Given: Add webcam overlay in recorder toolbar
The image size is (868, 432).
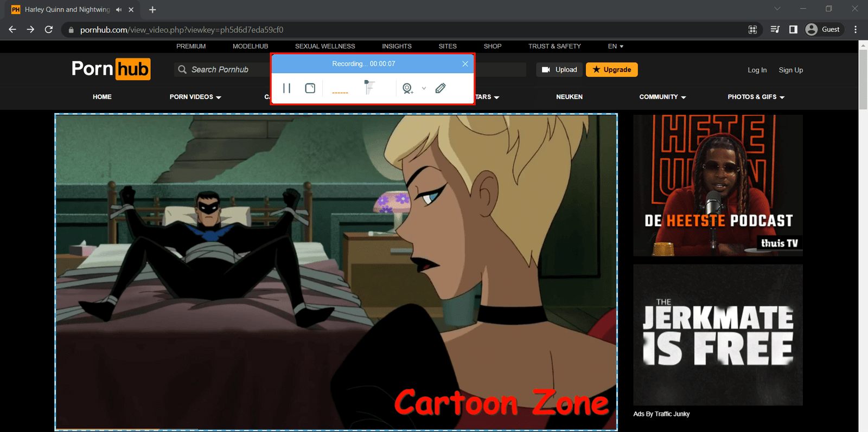Looking at the screenshot, I should pyautogui.click(x=407, y=88).
